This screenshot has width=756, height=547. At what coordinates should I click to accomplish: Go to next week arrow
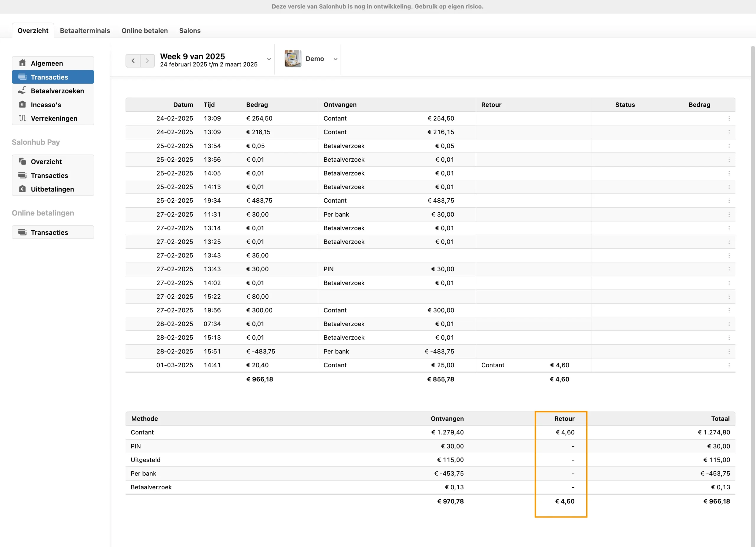[x=147, y=61]
